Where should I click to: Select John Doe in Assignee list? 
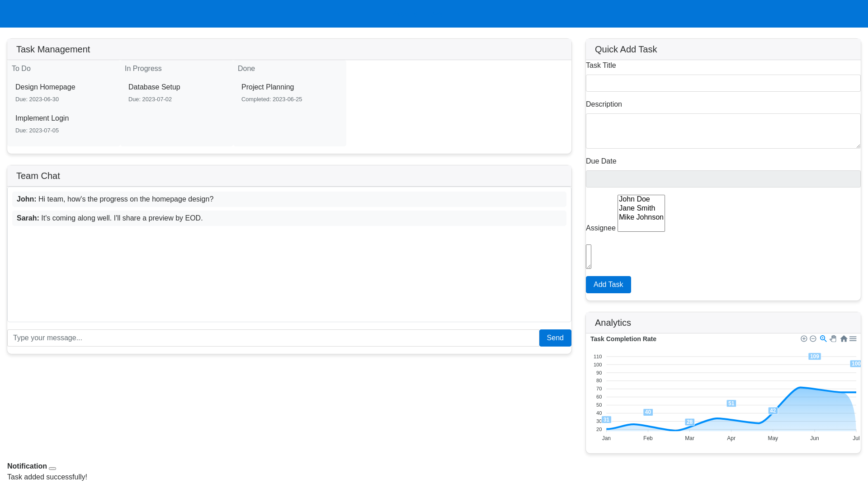tap(634, 199)
